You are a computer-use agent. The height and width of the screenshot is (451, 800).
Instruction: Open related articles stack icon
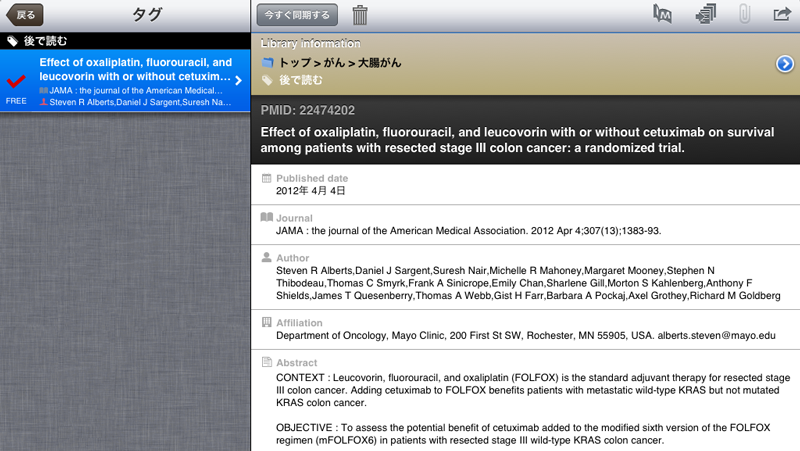tap(706, 14)
